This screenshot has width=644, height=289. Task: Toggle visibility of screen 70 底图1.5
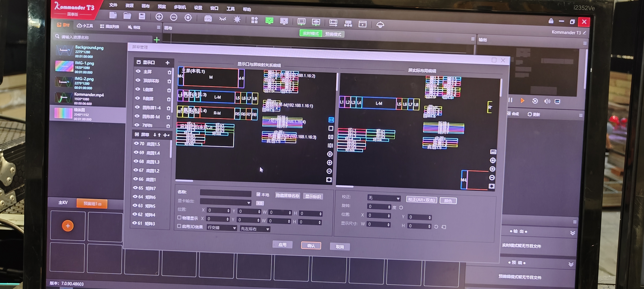click(136, 144)
